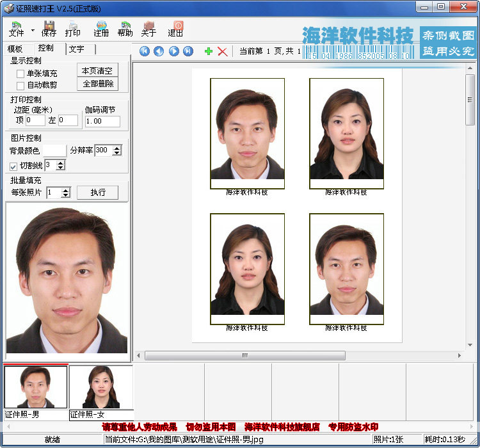Minimize the 证照速打王 window
The image size is (480, 448).
point(424,7)
